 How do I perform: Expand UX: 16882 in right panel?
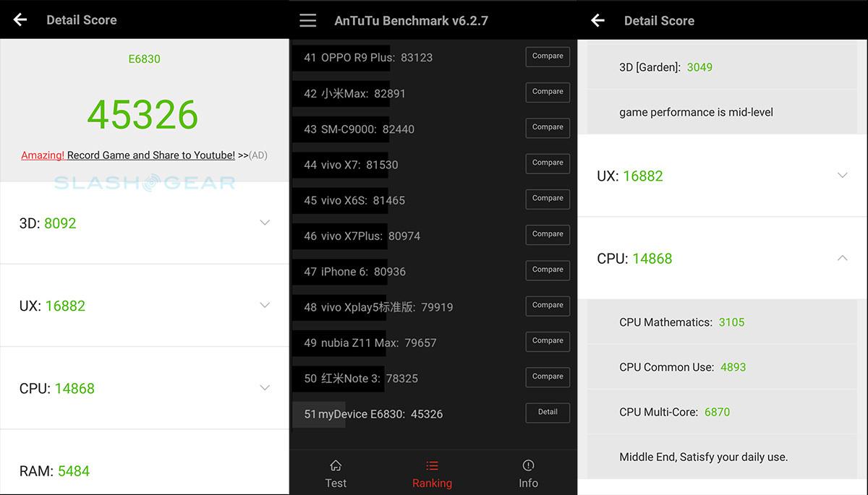(x=723, y=176)
